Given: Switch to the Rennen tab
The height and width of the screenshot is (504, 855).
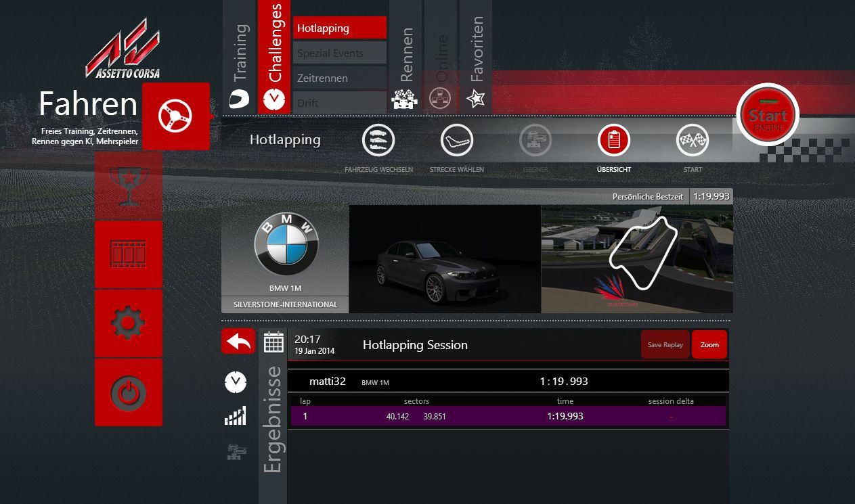Looking at the screenshot, I should click(405, 58).
